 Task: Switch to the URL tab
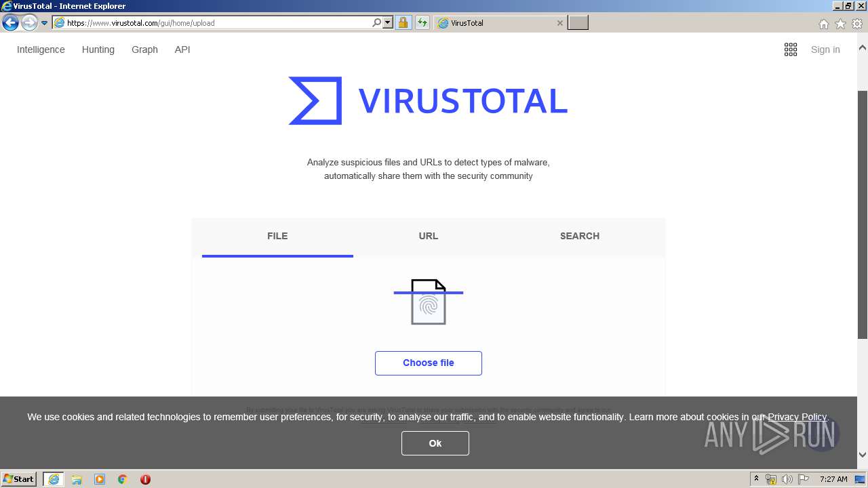(x=429, y=237)
